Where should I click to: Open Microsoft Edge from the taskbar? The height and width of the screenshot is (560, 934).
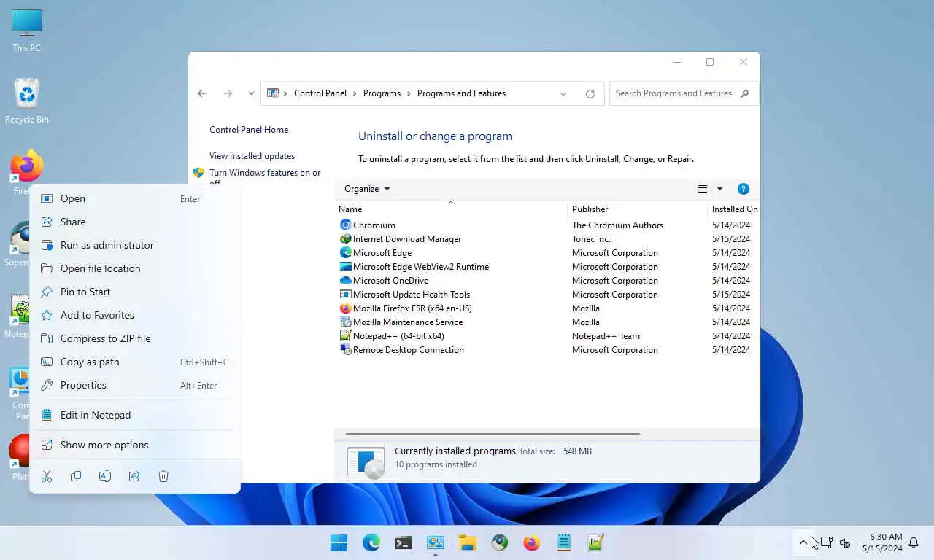[371, 542]
